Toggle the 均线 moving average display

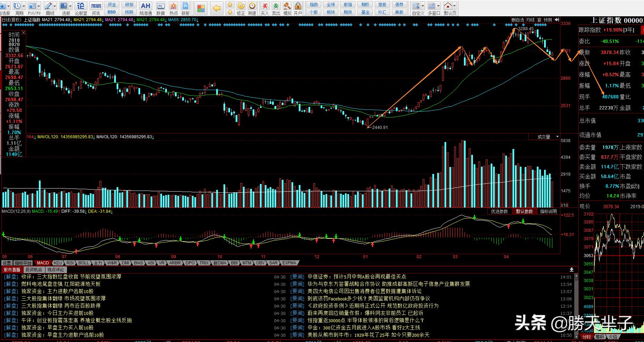[530, 20]
